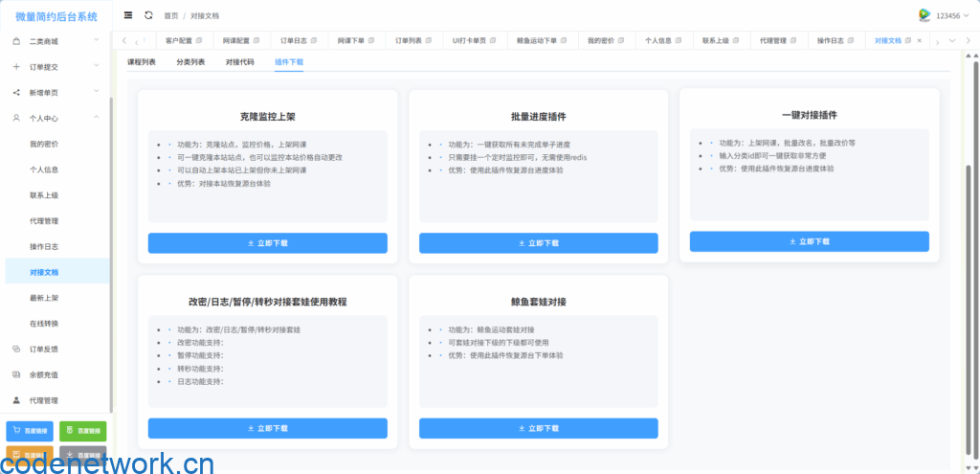Click the green shortcut button in sidebar
Viewport: 980px width, 474px height.
[x=82, y=431]
